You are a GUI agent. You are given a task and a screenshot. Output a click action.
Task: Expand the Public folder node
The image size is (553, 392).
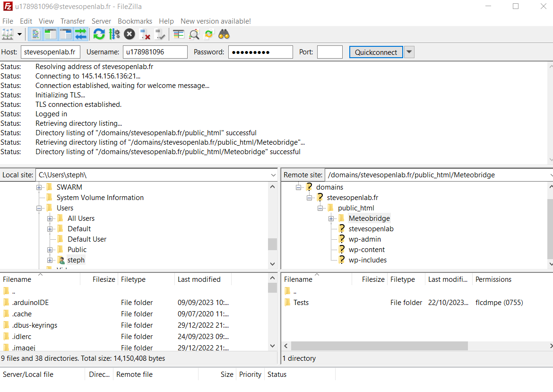pos(50,250)
